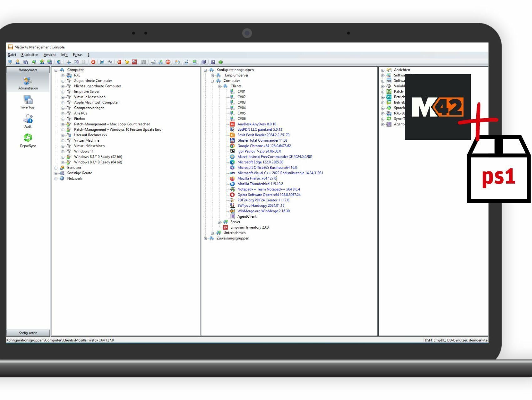Click the scissors cut icon in toolbar

point(68,62)
